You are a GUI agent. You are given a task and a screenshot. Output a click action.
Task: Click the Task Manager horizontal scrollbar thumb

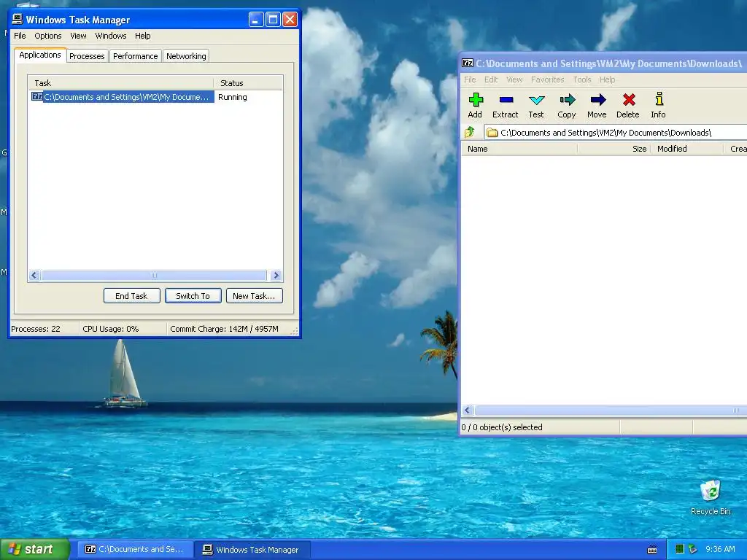(x=153, y=275)
